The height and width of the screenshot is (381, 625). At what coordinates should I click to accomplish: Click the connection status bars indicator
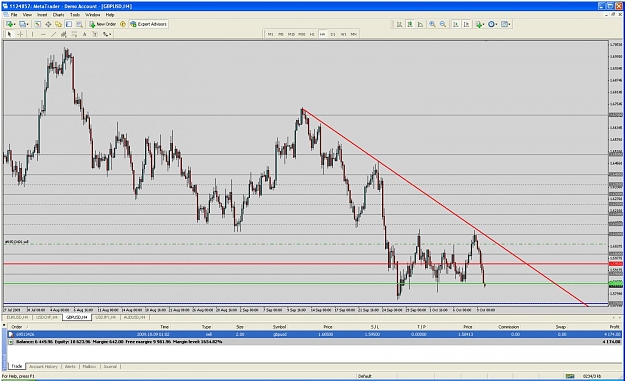click(570, 376)
